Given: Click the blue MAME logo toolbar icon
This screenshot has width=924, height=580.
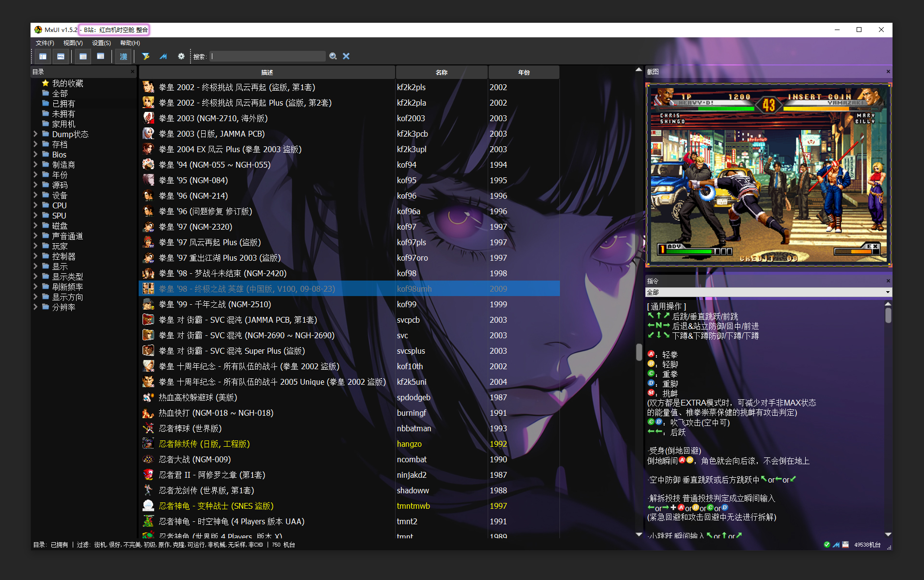Looking at the screenshot, I should click(x=163, y=56).
